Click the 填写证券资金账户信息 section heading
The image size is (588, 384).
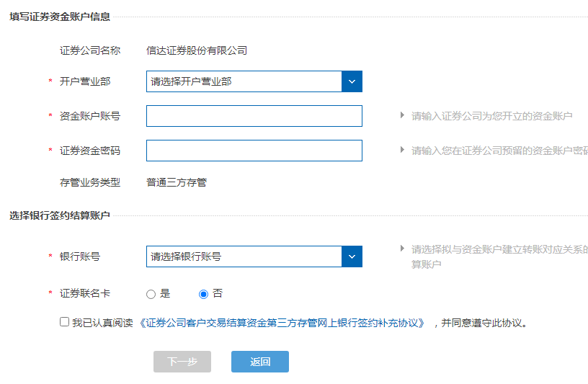[60, 17]
